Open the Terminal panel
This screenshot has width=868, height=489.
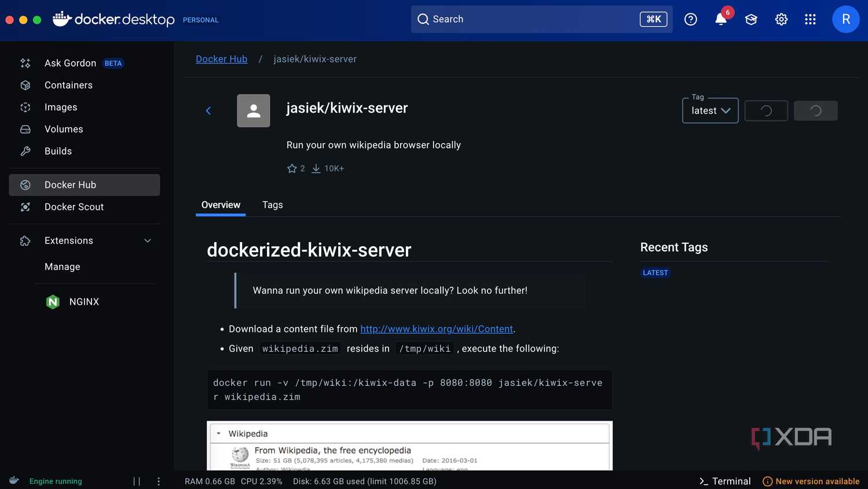coord(725,481)
